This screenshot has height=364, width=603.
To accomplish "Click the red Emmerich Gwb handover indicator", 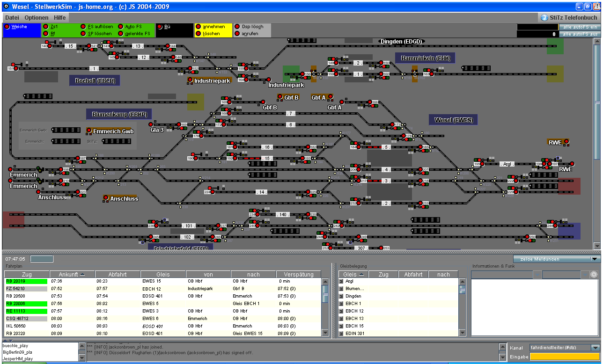I will pos(89,131).
